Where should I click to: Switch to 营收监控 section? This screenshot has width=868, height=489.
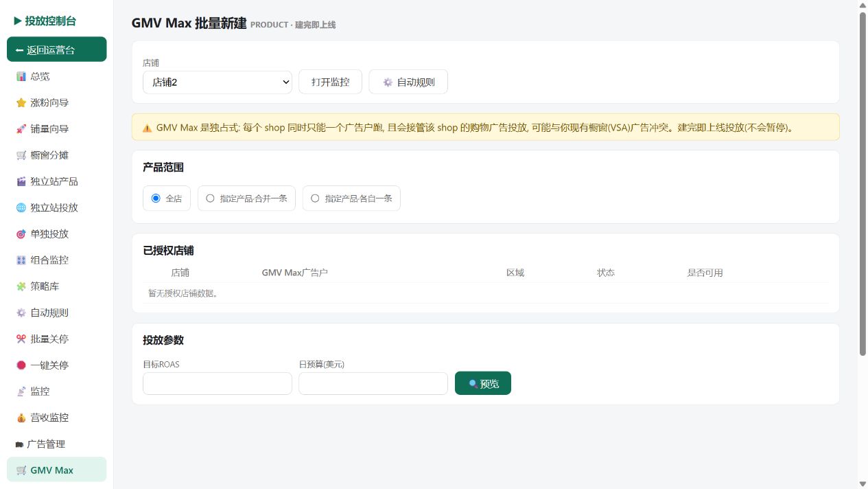[x=56, y=418]
